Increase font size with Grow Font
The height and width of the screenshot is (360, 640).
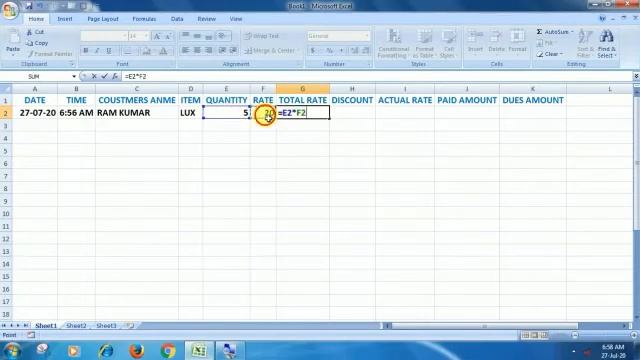157,36
